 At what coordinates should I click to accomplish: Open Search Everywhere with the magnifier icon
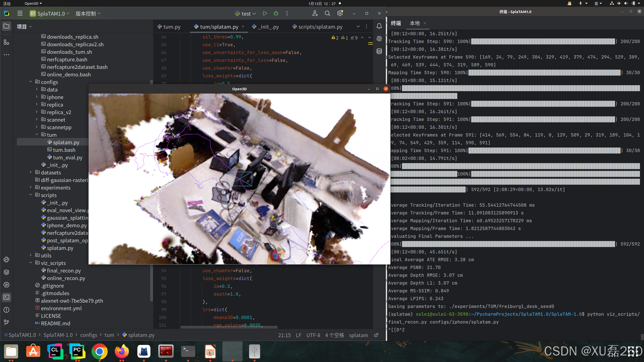[327, 13]
